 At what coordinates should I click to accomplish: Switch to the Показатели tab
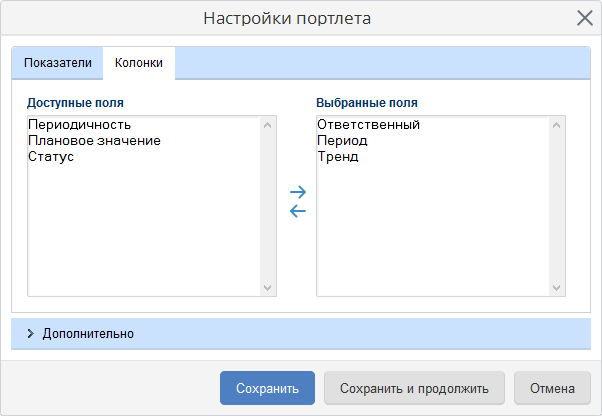[x=57, y=63]
